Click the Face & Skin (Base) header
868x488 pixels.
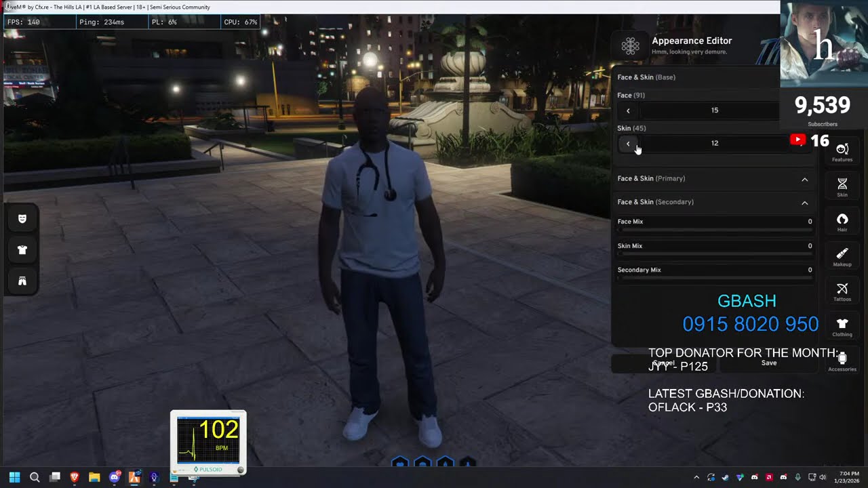point(646,77)
